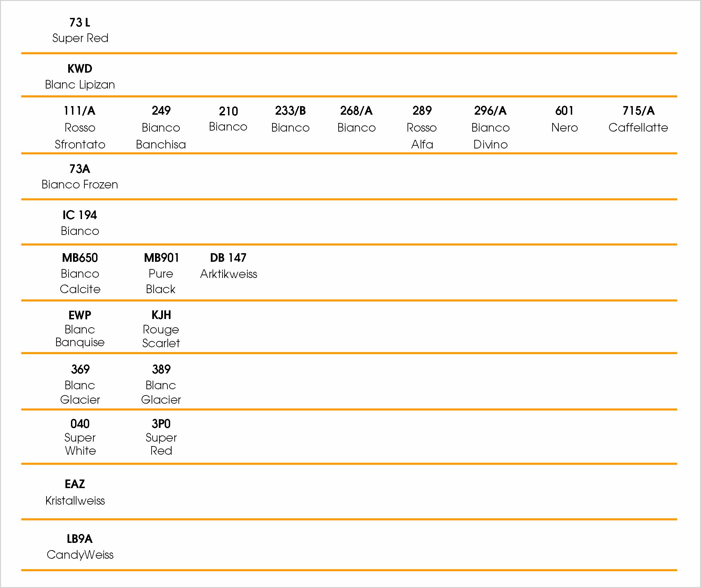Pick the 389 Blanc Glacier entry
The image size is (701, 588).
[x=161, y=384]
